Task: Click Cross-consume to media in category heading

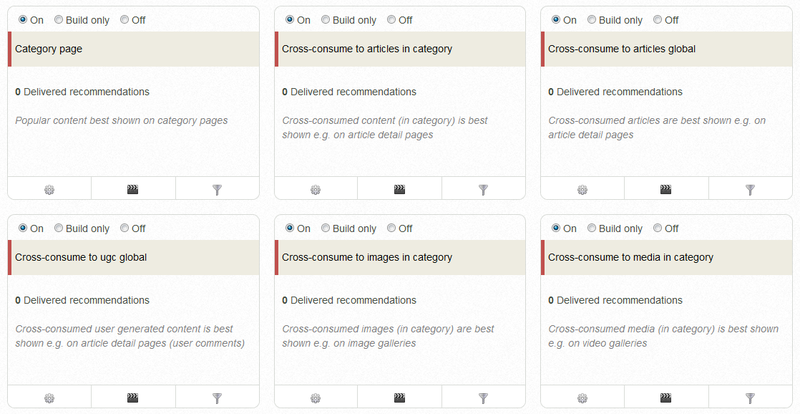Action: [x=630, y=257]
